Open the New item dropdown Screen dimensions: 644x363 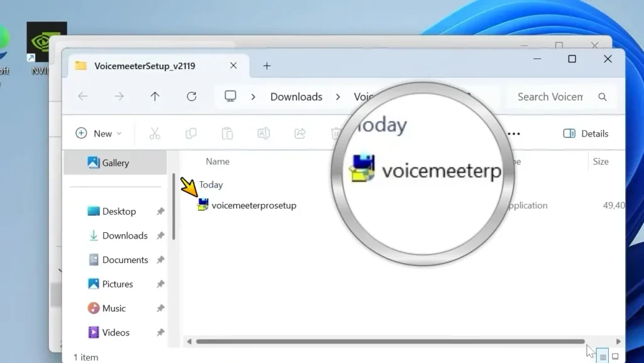coord(99,133)
